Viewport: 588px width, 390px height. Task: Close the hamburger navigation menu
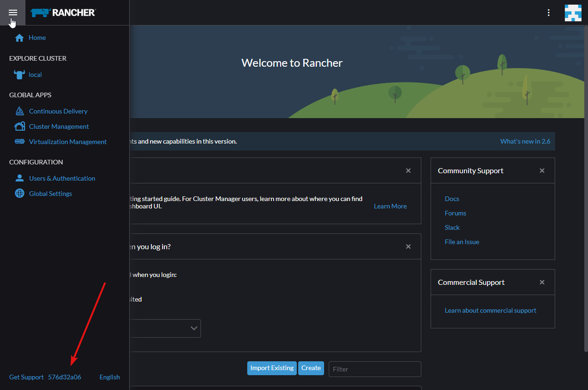click(x=13, y=13)
